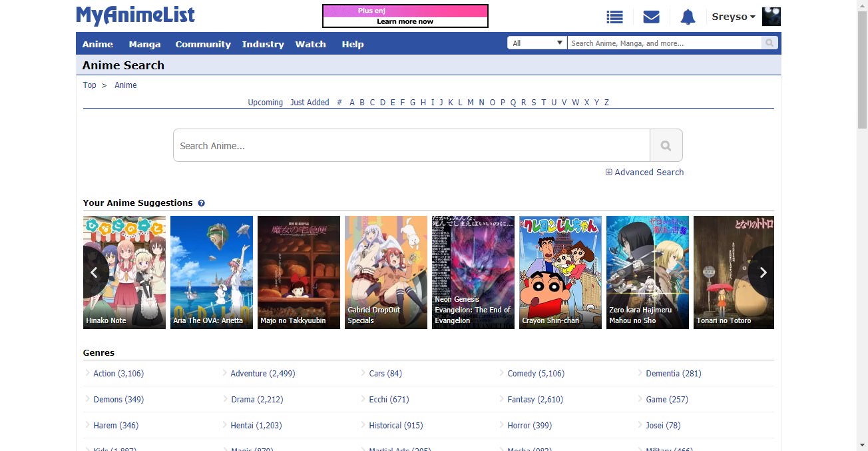The height and width of the screenshot is (451, 868).
Task: Open notifications bell icon
Action: tap(688, 17)
